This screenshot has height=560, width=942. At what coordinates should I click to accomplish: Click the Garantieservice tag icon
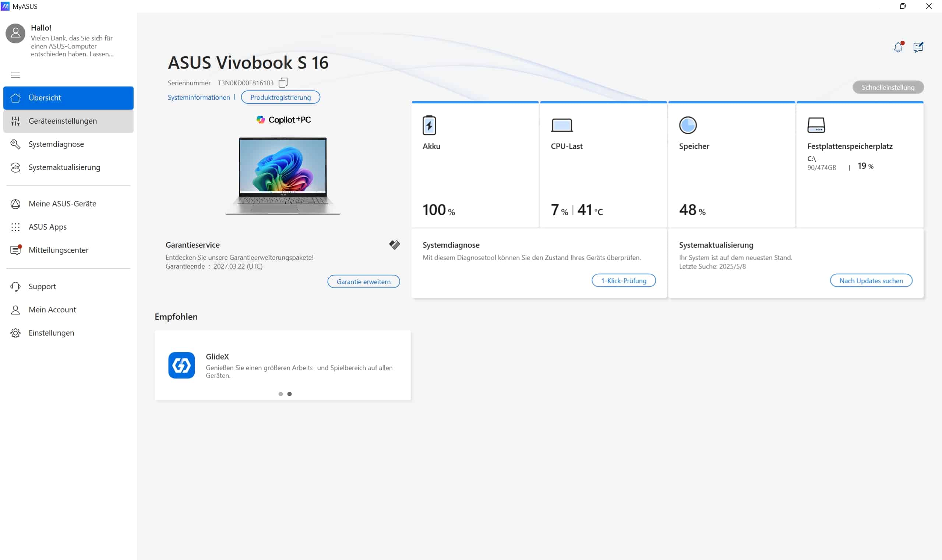[394, 245]
